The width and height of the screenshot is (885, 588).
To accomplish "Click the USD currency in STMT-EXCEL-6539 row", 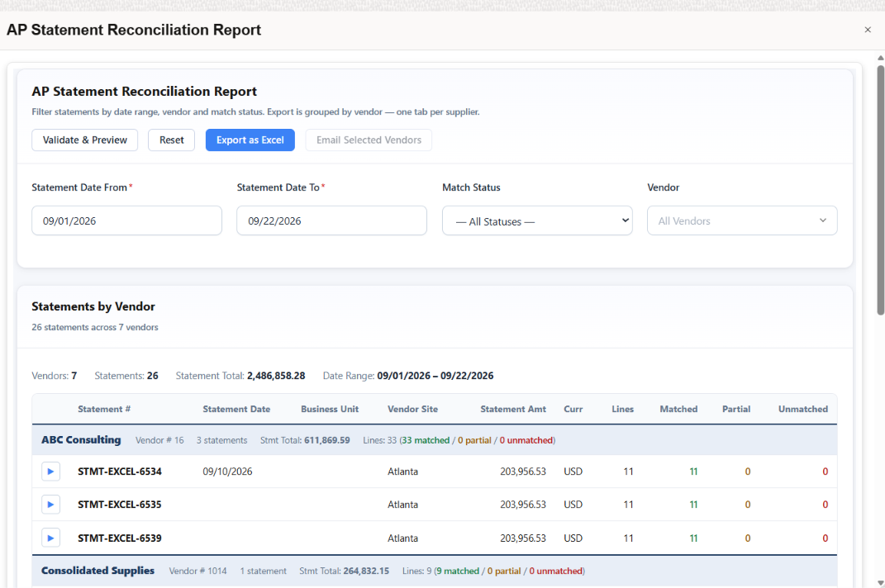I will coord(573,538).
